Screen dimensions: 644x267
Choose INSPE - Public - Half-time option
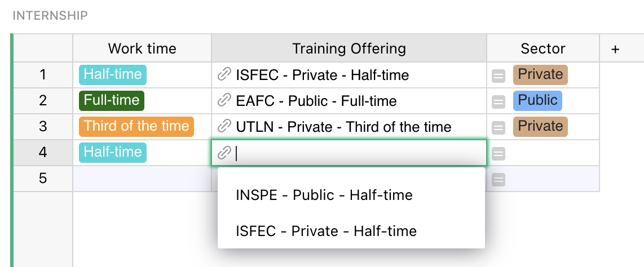324,195
